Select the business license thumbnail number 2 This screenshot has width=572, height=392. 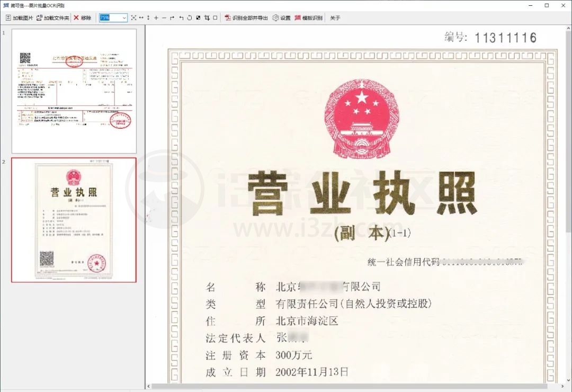[x=74, y=220]
